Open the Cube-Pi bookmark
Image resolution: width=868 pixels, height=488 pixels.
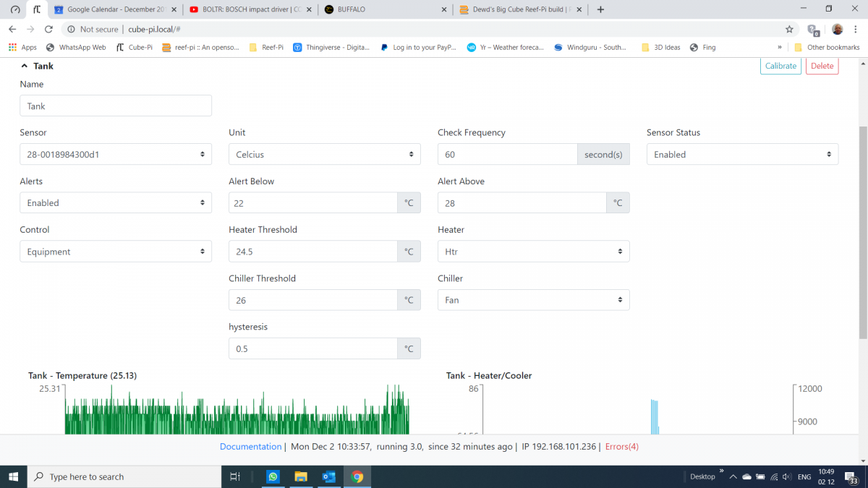[x=134, y=47]
